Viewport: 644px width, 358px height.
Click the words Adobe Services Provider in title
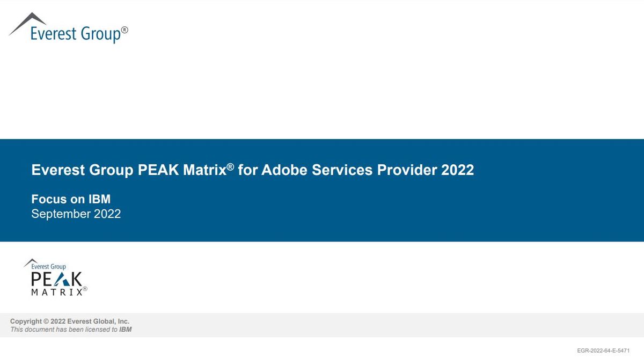349,170
